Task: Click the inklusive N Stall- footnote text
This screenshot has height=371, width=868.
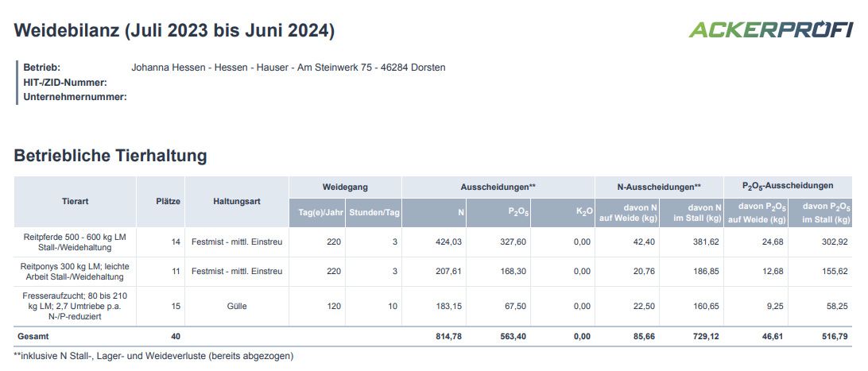Action: tap(153, 356)
